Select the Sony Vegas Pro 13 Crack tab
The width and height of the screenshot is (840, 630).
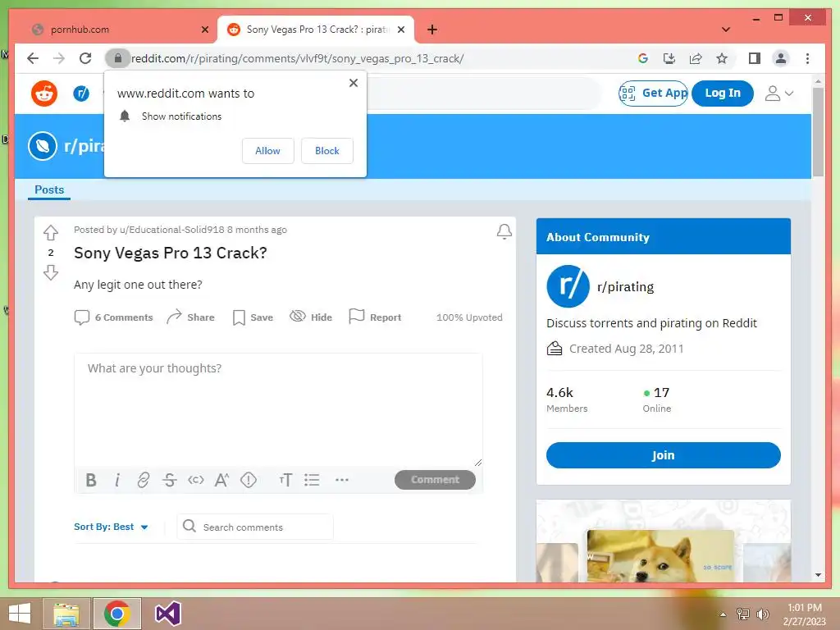click(316, 30)
